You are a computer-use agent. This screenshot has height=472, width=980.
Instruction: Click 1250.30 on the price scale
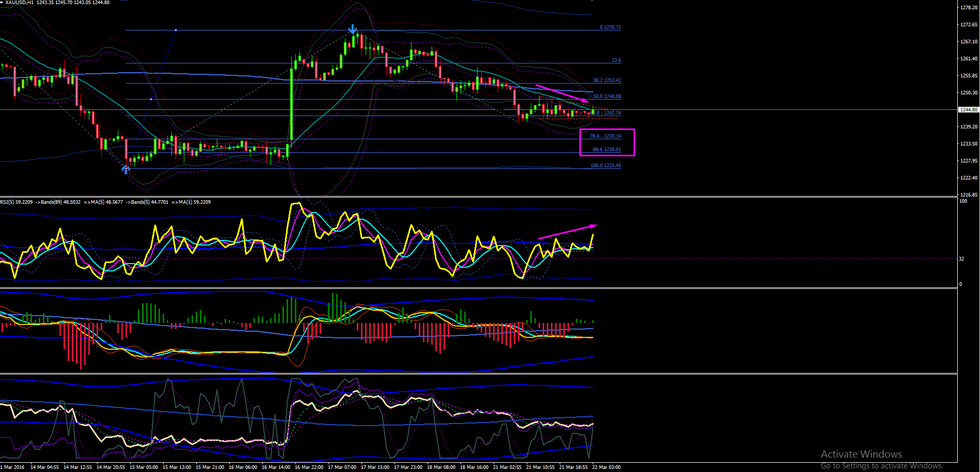969,93
